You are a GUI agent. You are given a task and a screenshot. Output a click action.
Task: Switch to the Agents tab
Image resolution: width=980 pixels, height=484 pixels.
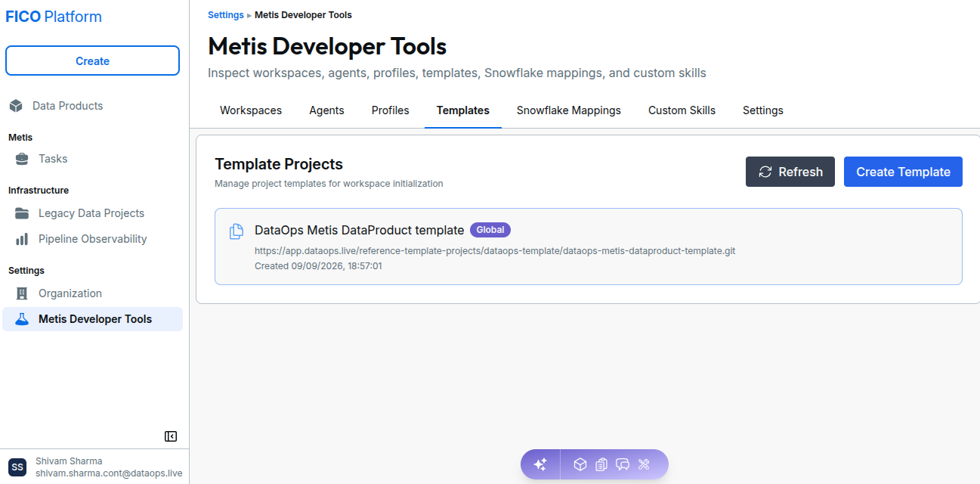coord(326,110)
